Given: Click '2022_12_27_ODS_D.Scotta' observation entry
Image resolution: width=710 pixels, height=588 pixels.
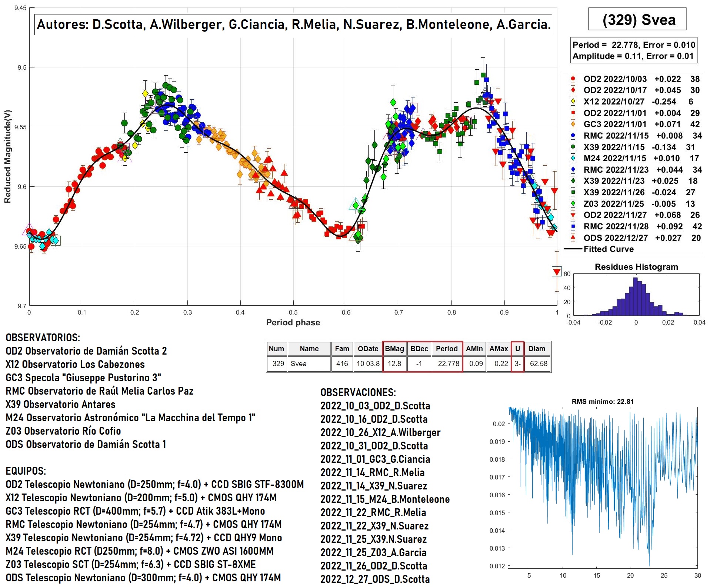Looking at the screenshot, I should (x=375, y=579).
